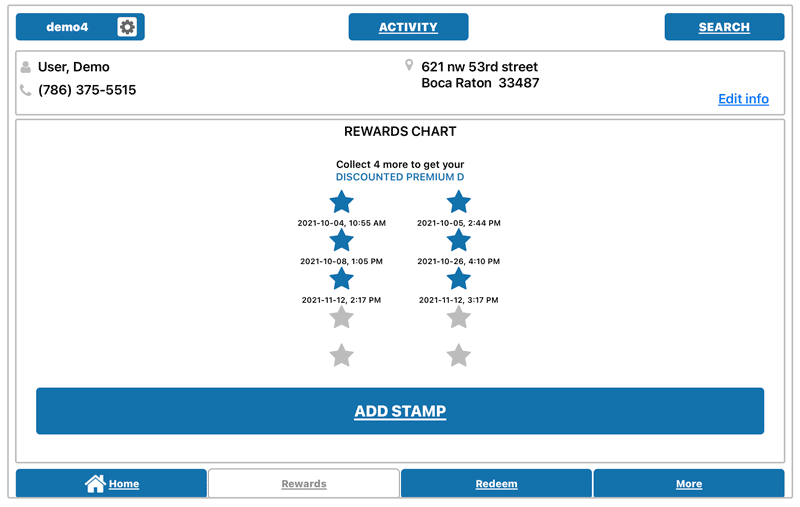Open the Activity page
The width and height of the screenshot is (800, 507).
[x=408, y=27]
